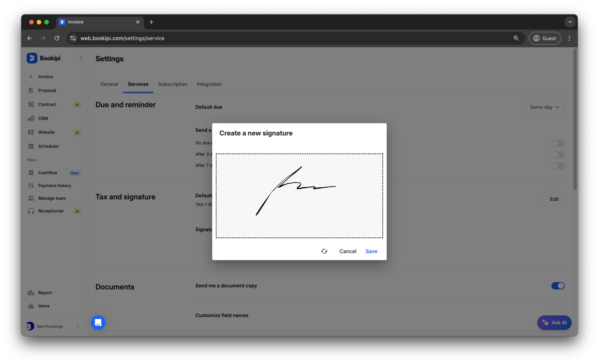The height and width of the screenshot is (364, 599).
Task: Click the site information icon in address bar
Action: [x=73, y=38]
